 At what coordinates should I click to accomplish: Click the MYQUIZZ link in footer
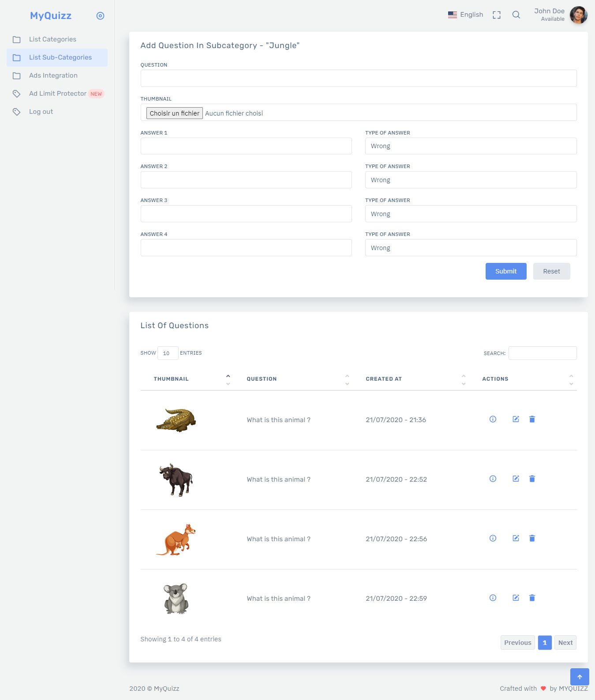pyautogui.click(x=573, y=689)
